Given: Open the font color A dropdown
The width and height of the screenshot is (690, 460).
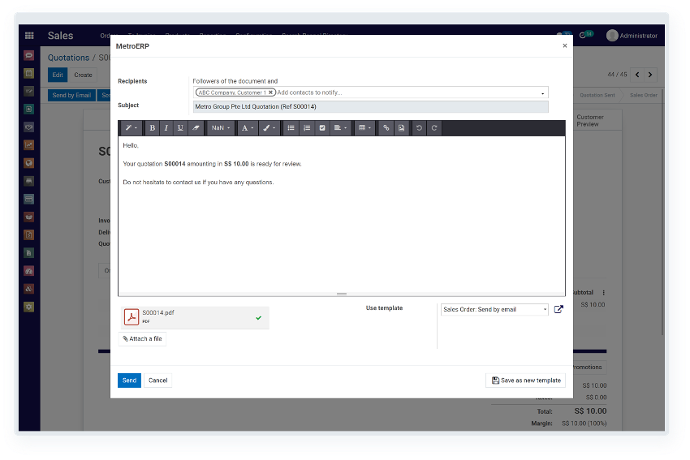Looking at the screenshot, I should (247, 128).
